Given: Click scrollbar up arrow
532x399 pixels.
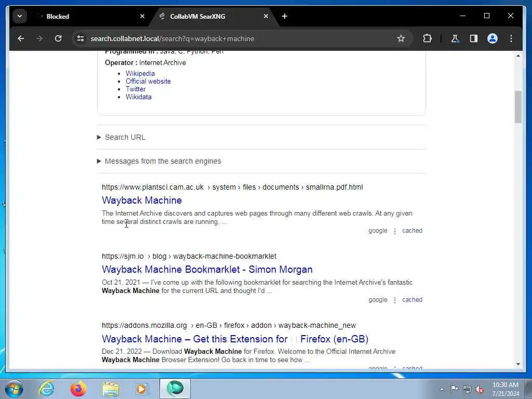Looking at the screenshot, I should (x=518, y=56).
